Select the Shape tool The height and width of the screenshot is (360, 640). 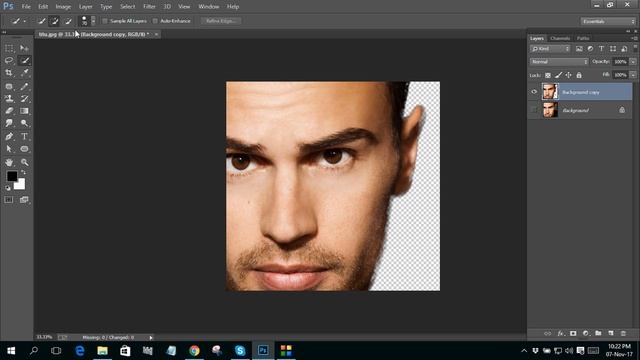pos(24,149)
